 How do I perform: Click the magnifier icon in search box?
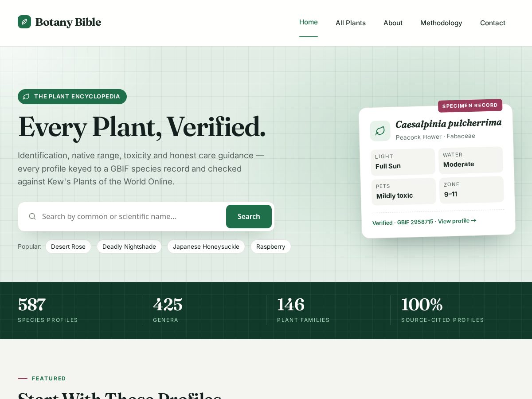pyautogui.click(x=32, y=216)
